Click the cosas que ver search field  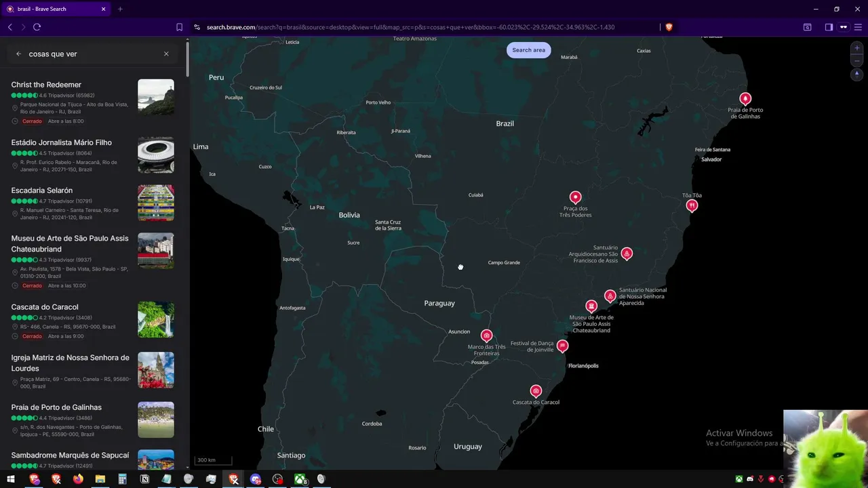click(92, 54)
